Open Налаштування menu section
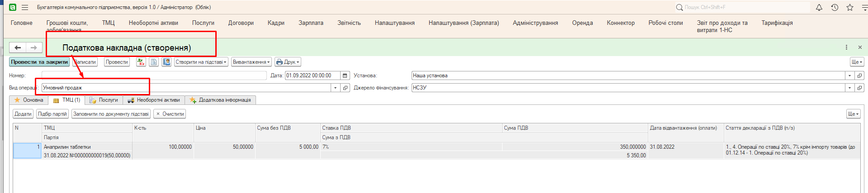Image resolution: width=868 pixels, height=193 pixels. click(394, 23)
